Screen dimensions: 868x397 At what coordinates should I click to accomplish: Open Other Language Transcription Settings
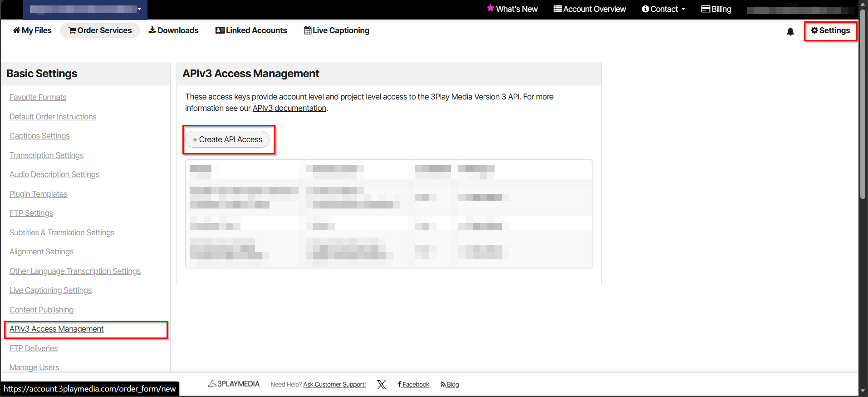coord(75,271)
